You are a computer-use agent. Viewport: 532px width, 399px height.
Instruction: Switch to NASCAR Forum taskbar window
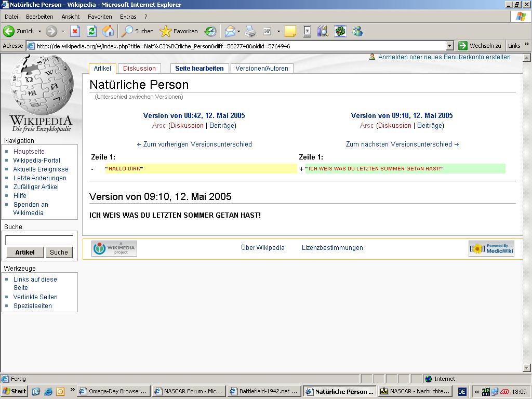point(189,392)
